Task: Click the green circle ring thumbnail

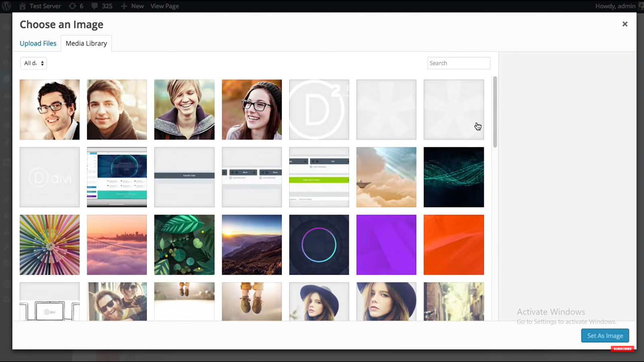Action: pyautogui.click(x=319, y=245)
